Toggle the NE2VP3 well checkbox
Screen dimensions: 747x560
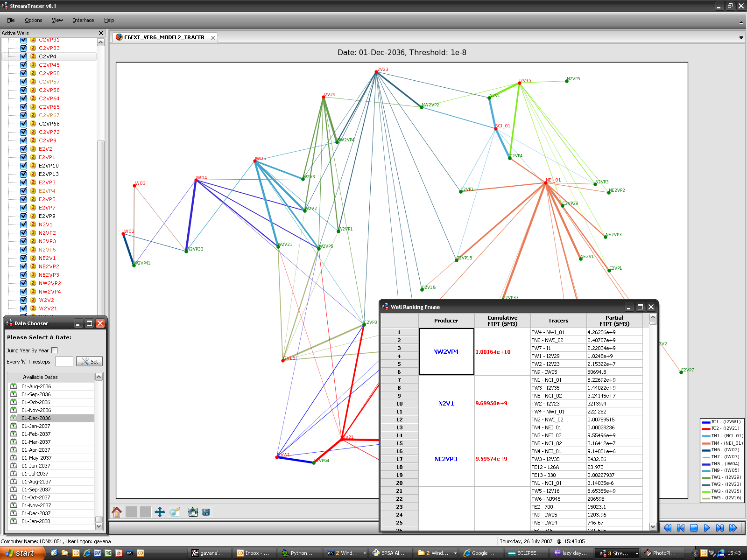point(23,275)
